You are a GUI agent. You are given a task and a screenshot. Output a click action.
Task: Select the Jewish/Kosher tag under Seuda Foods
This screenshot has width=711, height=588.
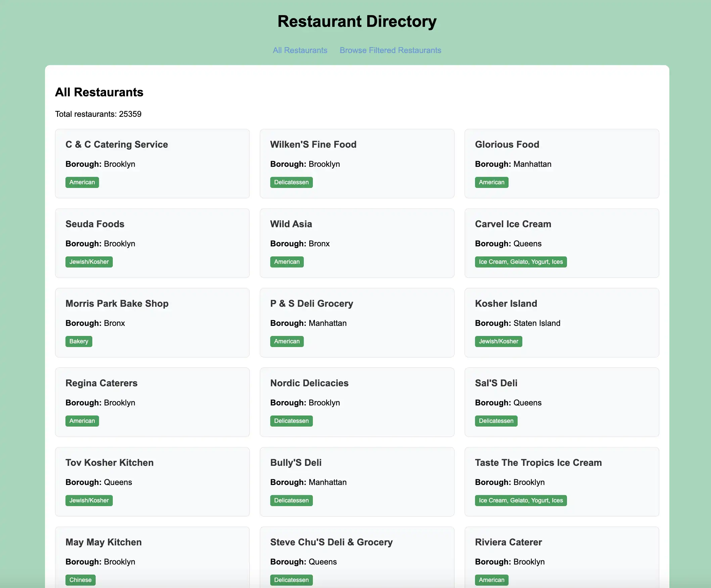pos(89,262)
